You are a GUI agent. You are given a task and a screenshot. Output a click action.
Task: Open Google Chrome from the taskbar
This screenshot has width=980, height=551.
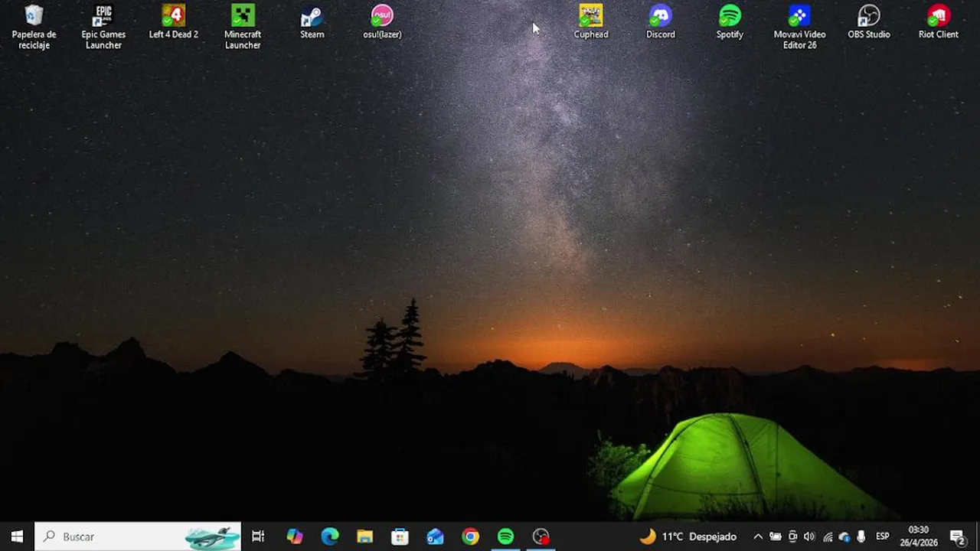pos(471,536)
